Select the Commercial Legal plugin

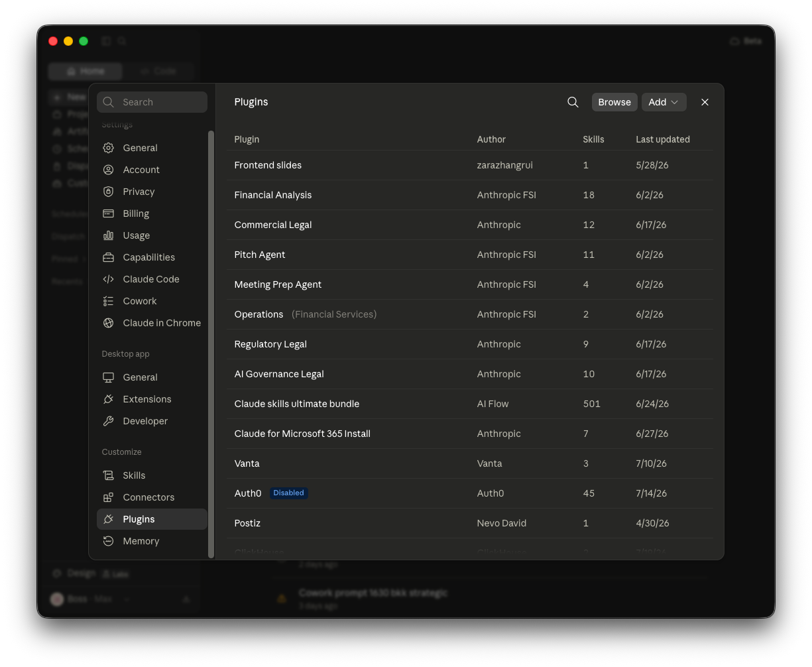click(x=273, y=225)
